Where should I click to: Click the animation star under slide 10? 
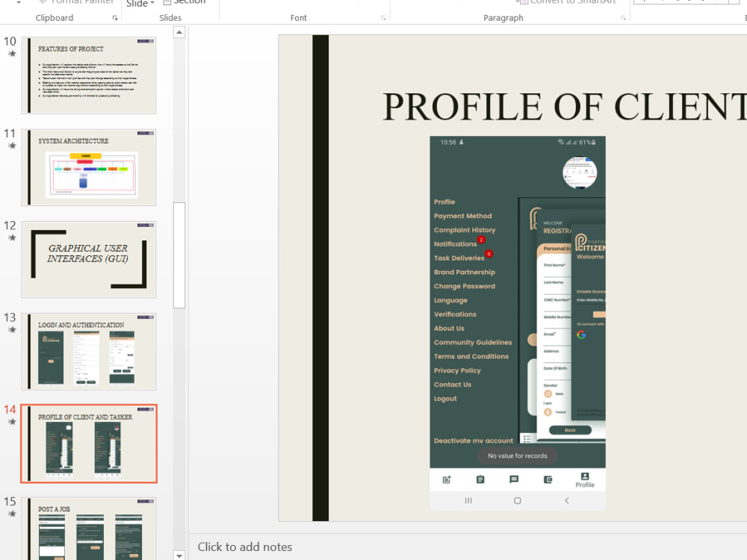[12, 53]
